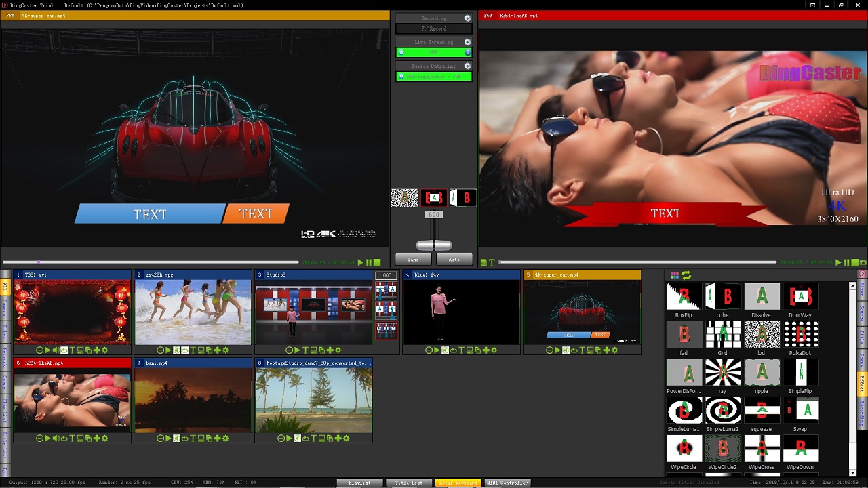
Task: Click the refresh icon above effects list
Action: (686, 275)
